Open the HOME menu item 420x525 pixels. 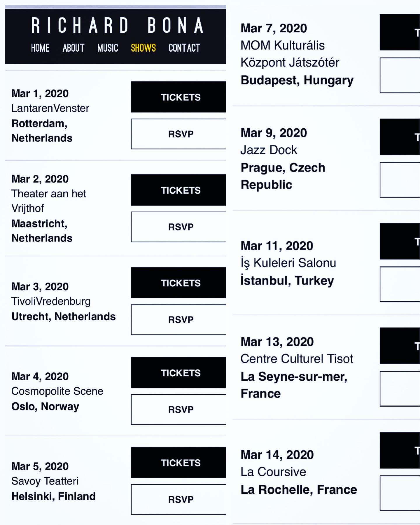point(40,48)
